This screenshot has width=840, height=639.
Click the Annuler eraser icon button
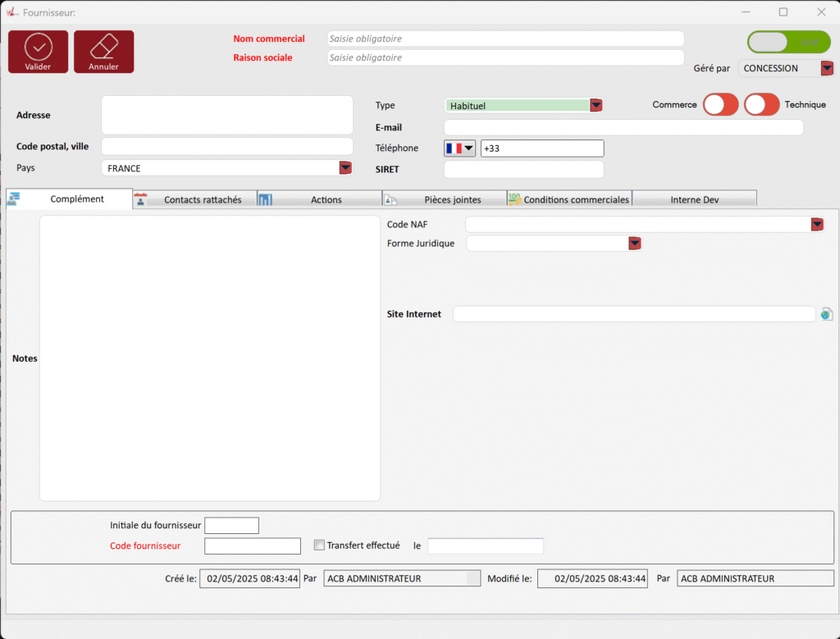coord(103,52)
